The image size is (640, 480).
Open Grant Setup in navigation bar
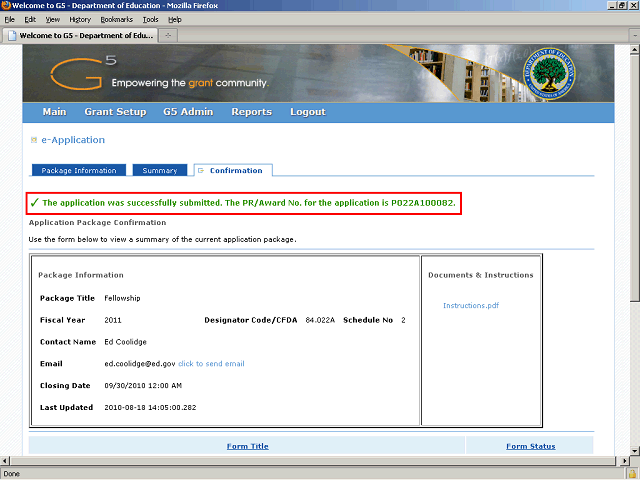[115, 112]
